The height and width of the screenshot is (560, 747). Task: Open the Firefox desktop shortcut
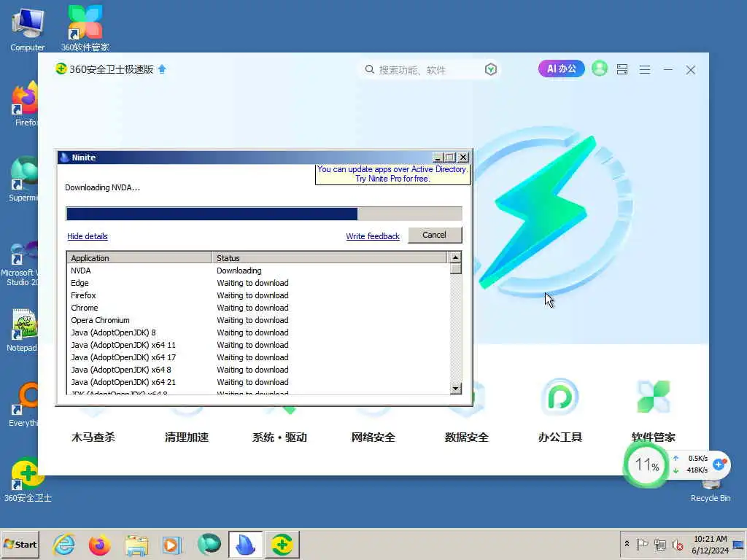[24, 104]
